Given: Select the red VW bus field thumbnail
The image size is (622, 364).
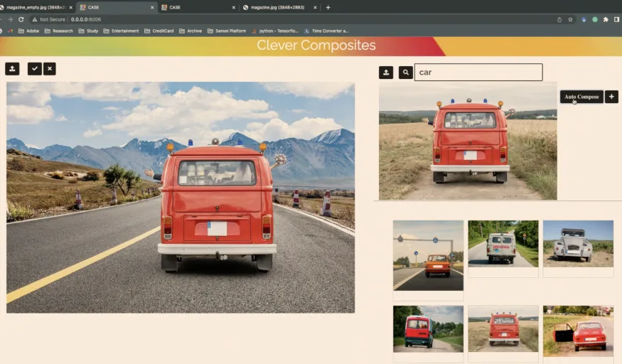Looking at the screenshot, I should click(503, 328).
